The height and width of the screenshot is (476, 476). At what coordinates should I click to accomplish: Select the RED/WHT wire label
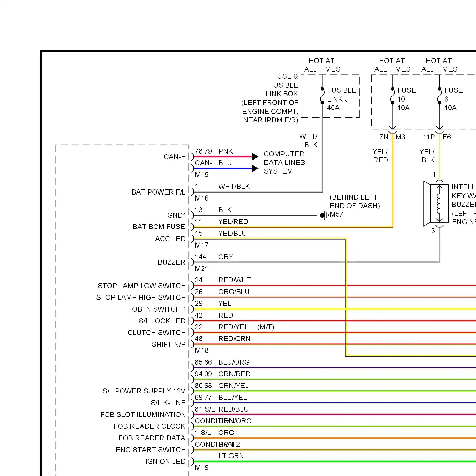click(235, 280)
